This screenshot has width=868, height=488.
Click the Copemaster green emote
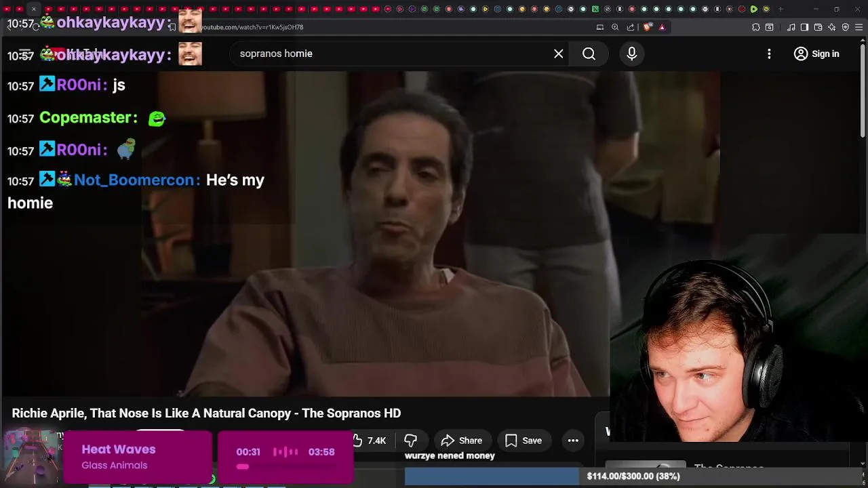157,119
